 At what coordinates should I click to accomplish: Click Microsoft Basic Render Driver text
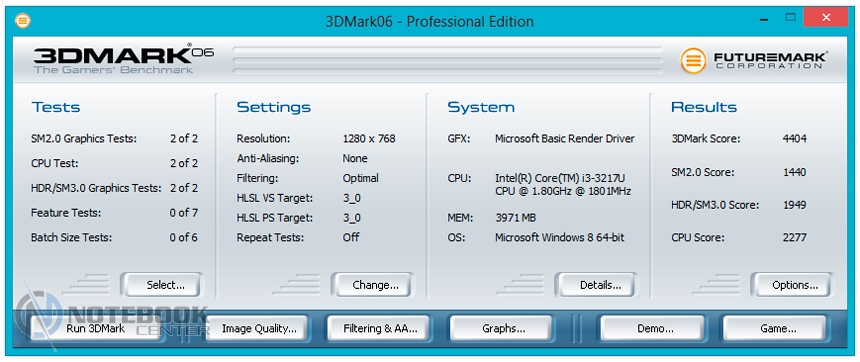tap(564, 139)
